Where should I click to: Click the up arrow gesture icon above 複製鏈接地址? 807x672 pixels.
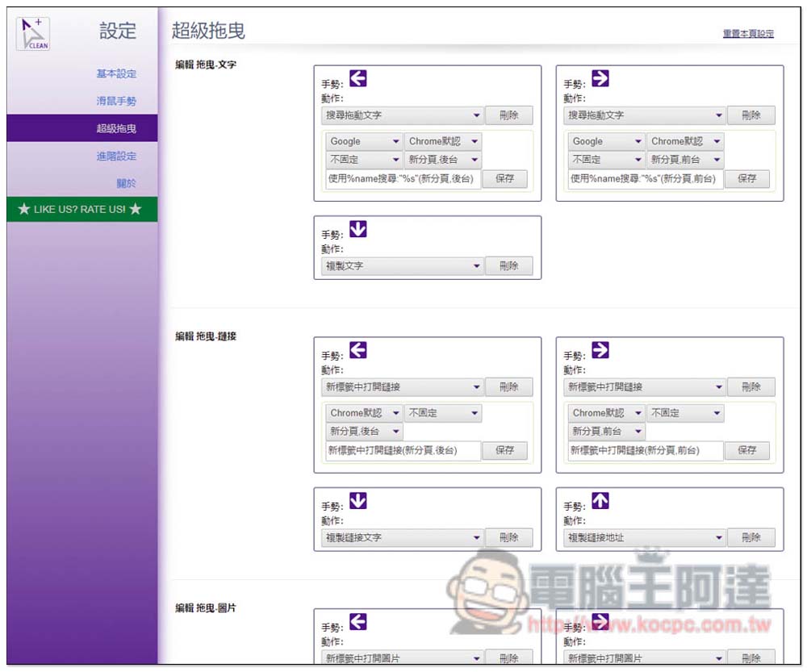click(600, 501)
